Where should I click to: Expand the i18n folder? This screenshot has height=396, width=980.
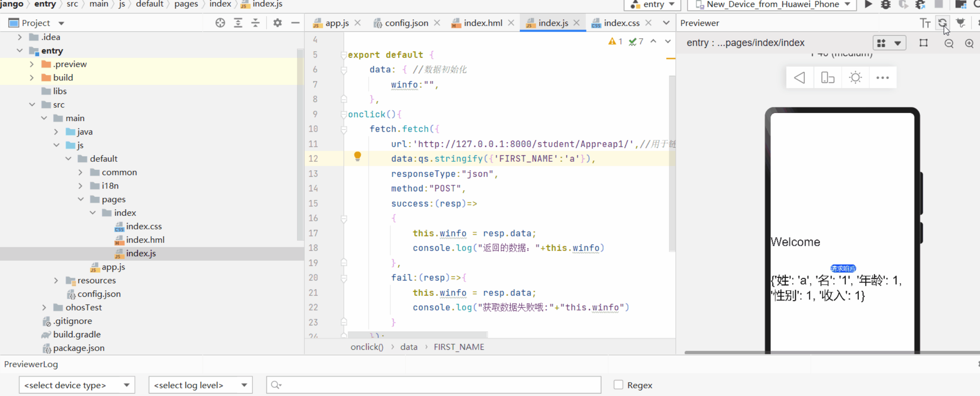click(x=80, y=186)
